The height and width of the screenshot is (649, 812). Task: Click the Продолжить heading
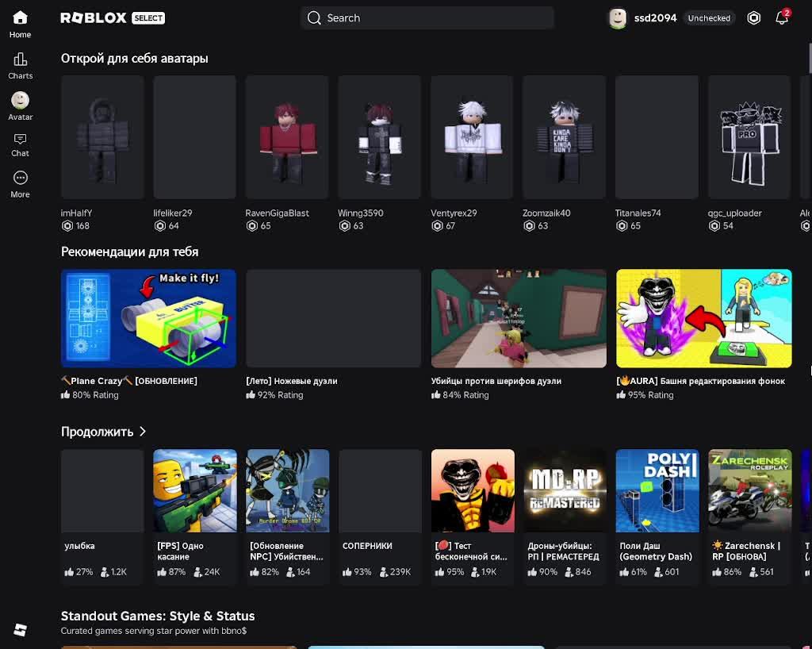pyautogui.click(x=98, y=432)
